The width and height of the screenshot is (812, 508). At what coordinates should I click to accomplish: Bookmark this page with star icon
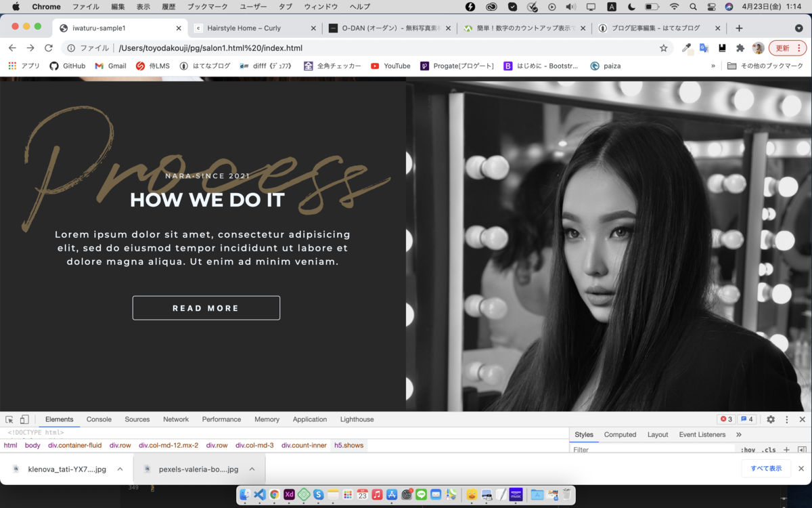coord(664,48)
